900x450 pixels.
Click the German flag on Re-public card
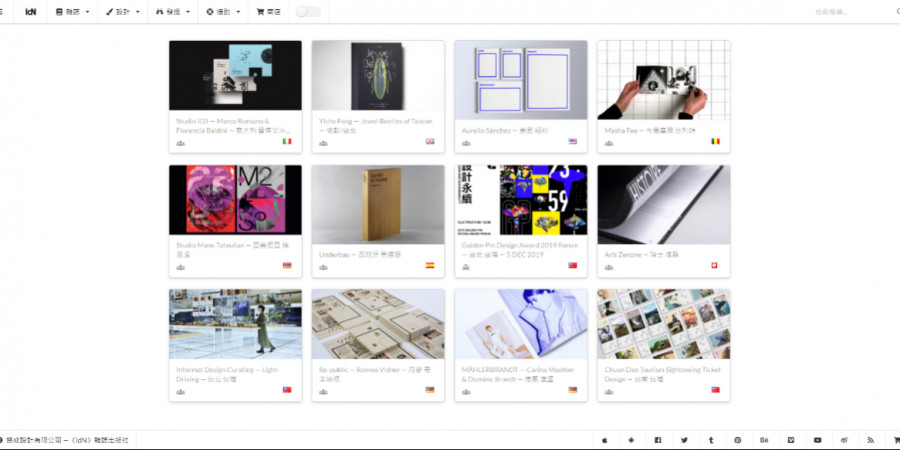pyautogui.click(x=430, y=390)
